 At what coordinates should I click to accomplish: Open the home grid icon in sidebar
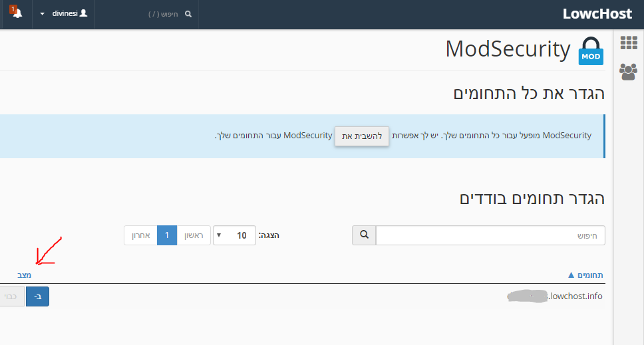click(629, 43)
